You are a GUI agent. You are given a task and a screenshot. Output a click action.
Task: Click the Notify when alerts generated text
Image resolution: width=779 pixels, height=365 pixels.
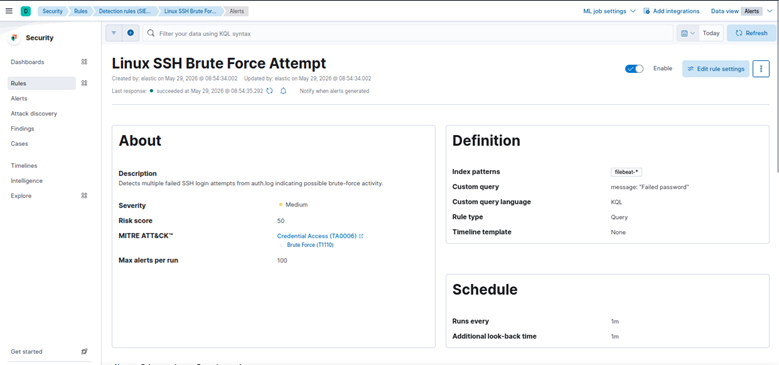[334, 91]
